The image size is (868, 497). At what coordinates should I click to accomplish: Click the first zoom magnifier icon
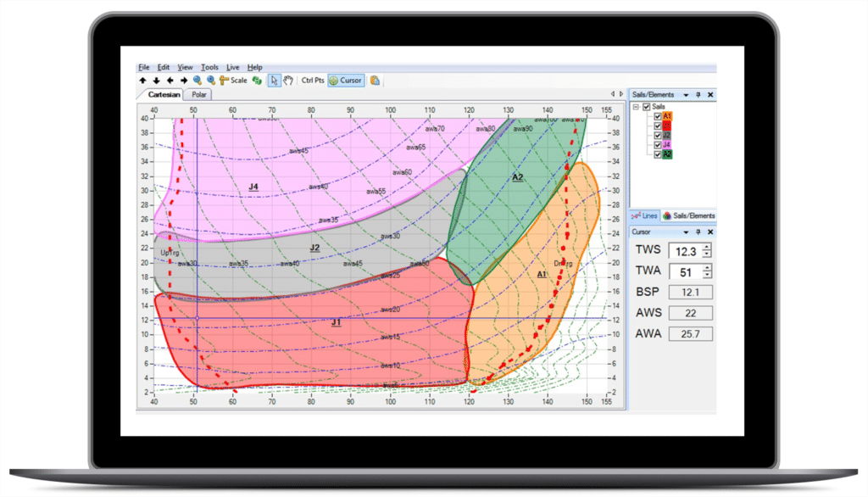coord(197,81)
